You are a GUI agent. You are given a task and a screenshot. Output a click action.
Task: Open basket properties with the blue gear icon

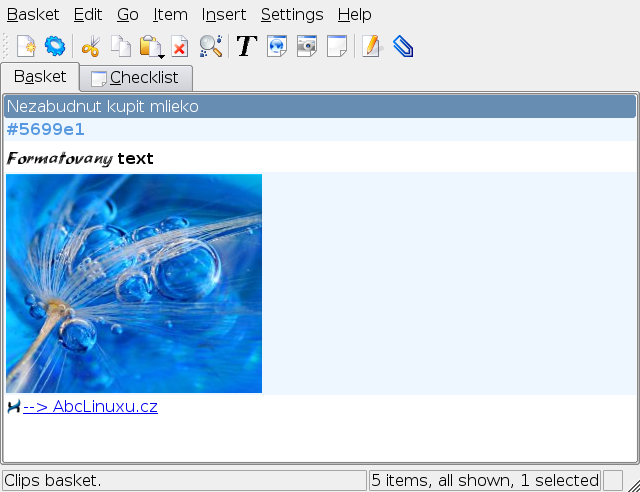coord(55,46)
